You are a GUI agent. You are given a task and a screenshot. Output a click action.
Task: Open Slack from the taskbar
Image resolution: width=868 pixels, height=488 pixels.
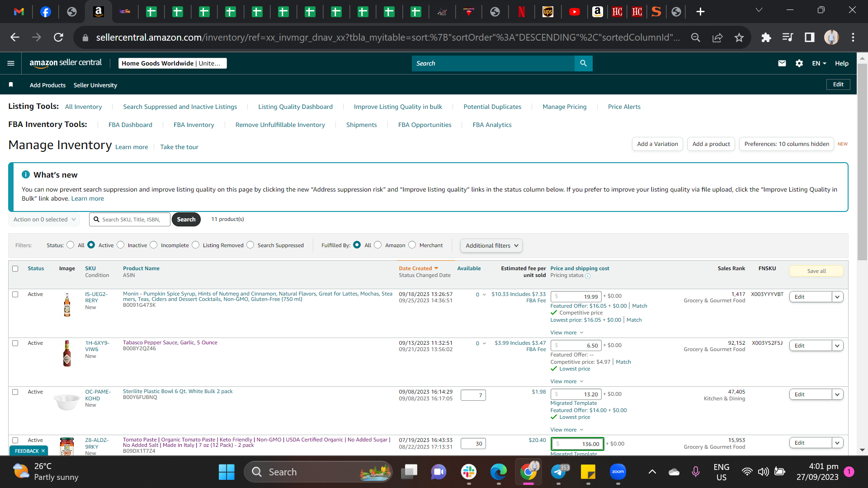pyautogui.click(x=469, y=472)
